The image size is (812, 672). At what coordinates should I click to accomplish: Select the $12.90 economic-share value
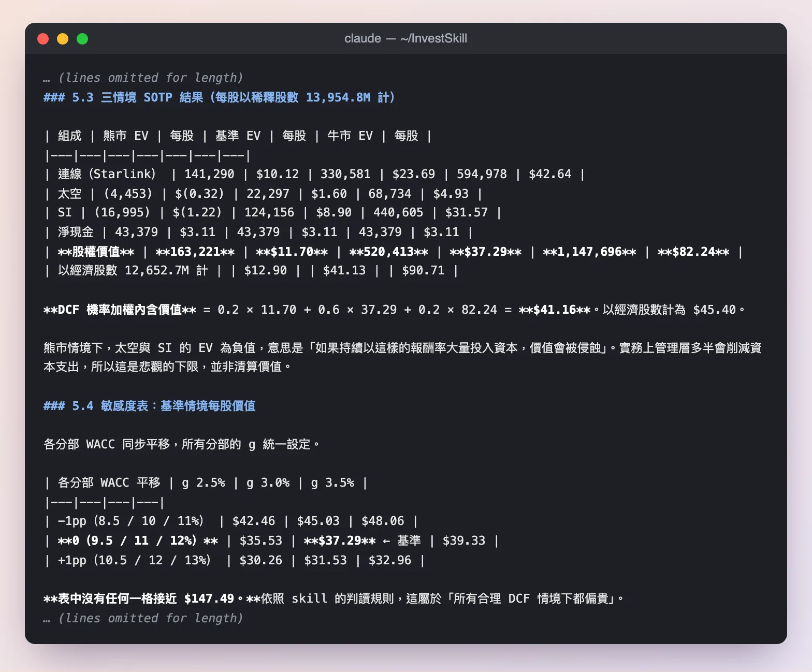point(266,270)
